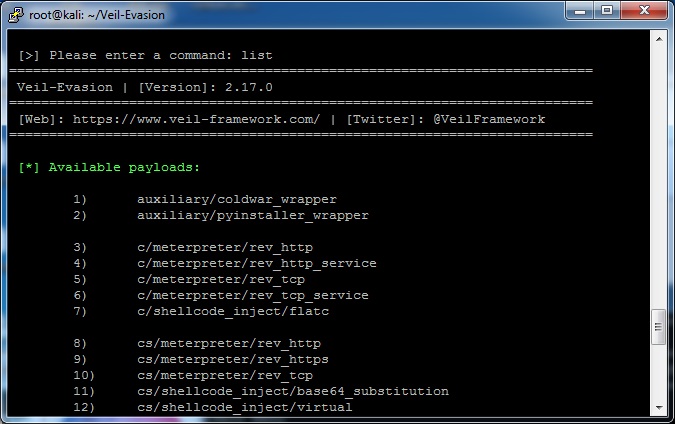Click the c/shellcode_inject/flatc payload line
The height and width of the screenshot is (424, 675).
233,311
